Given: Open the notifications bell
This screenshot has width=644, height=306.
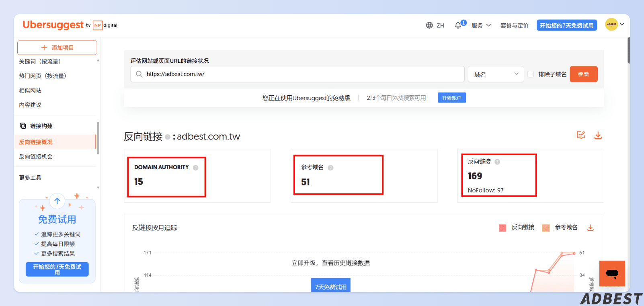Looking at the screenshot, I should click(x=458, y=25).
